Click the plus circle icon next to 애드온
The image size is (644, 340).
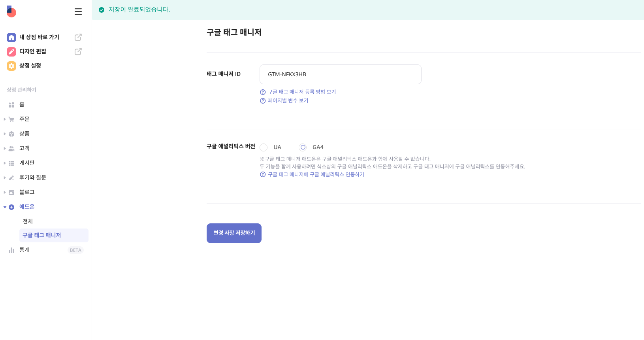[11, 207]
